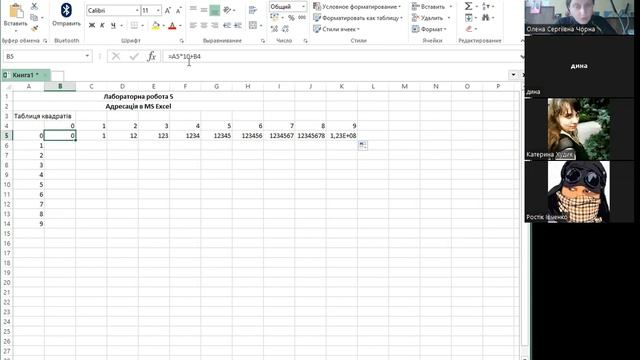Viewport: 640px width, 360px height.
Task: Click the orientation (angled text) icon
Action: 227,10
